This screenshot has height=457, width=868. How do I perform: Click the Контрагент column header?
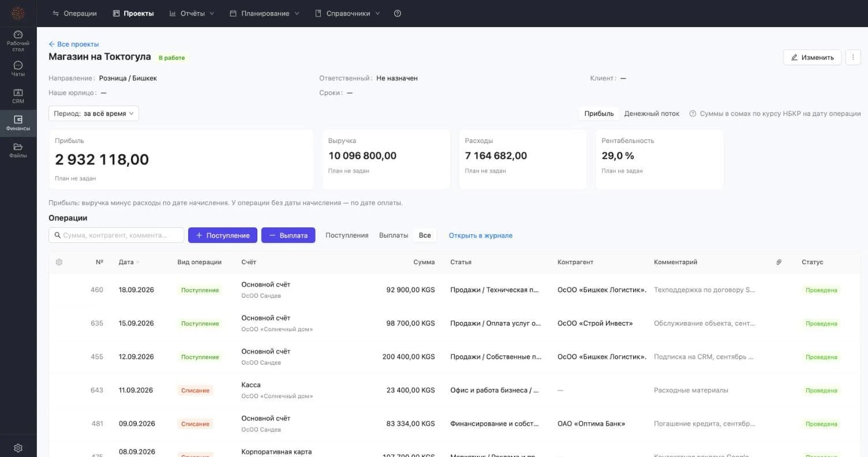click(x=575, y=262)
